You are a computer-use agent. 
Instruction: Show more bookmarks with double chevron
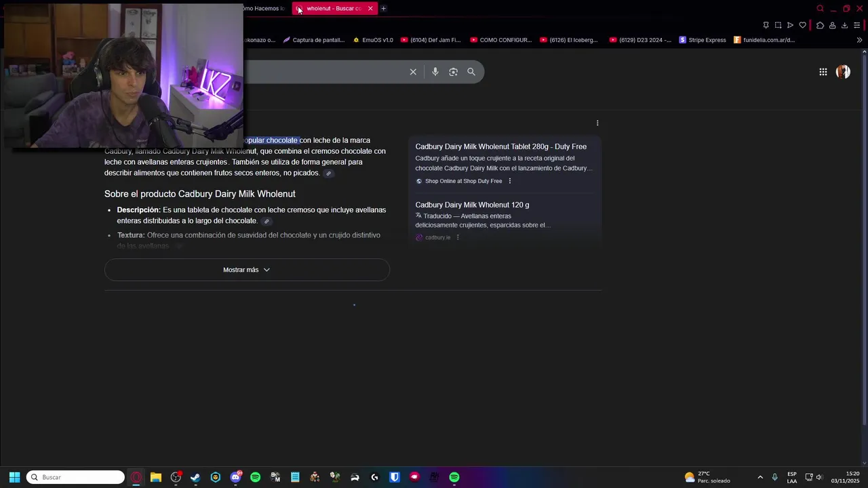[x=859, y=40]
